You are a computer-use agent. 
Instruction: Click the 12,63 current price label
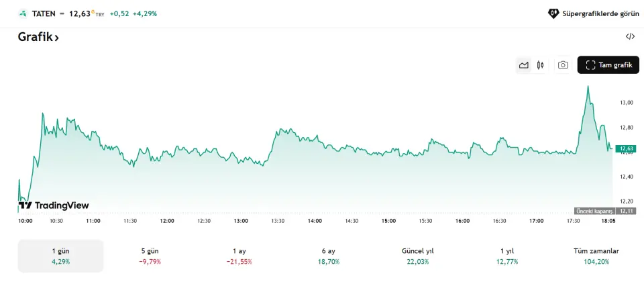coord(627,148)
